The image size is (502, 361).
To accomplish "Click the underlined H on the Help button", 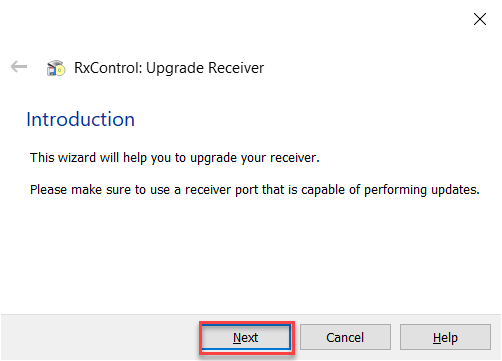I will coord(437,338).
